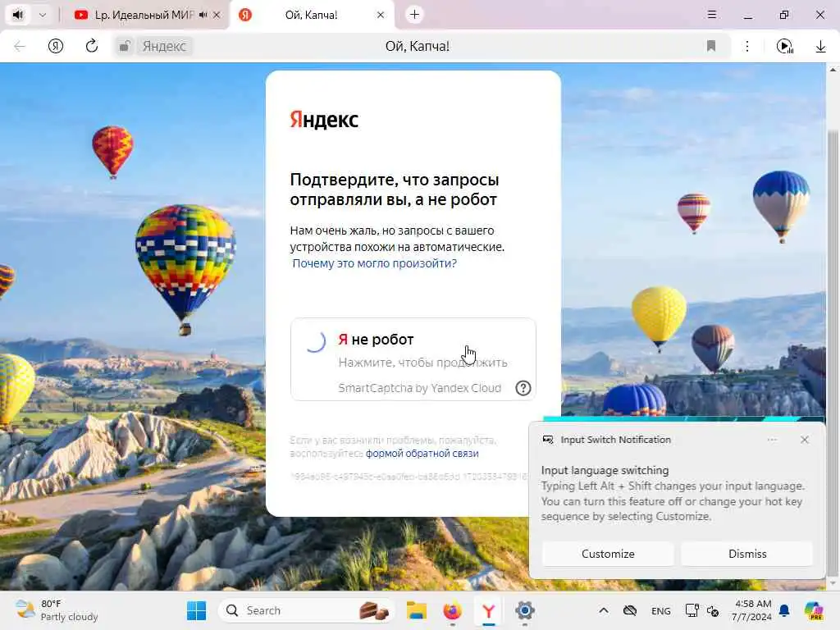Open the Input Switch Notification options dots
Viewport: 840px width, 630px height.
(x=772, y=440)
